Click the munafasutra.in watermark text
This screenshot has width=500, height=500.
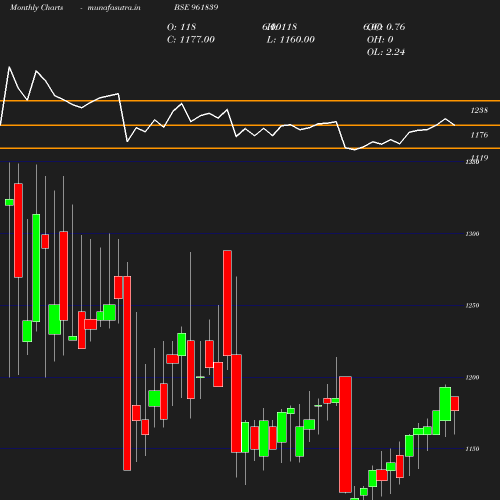[x=114, y=7]
